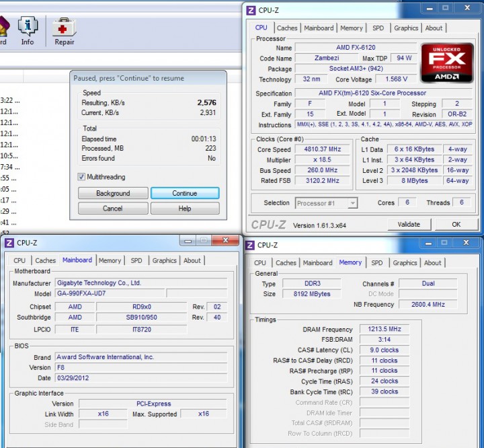This screenshot has height=448, width=484.
Task: Open Memory tab in Mainboard CPU-Z window
Action: click(x=110, y=260)
